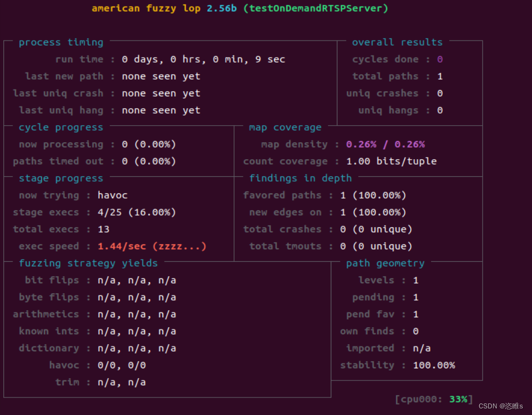Click 'none seen yet' next to last uniq hang
The height and width of the screenshot is (415, 532).
[161, 110]
